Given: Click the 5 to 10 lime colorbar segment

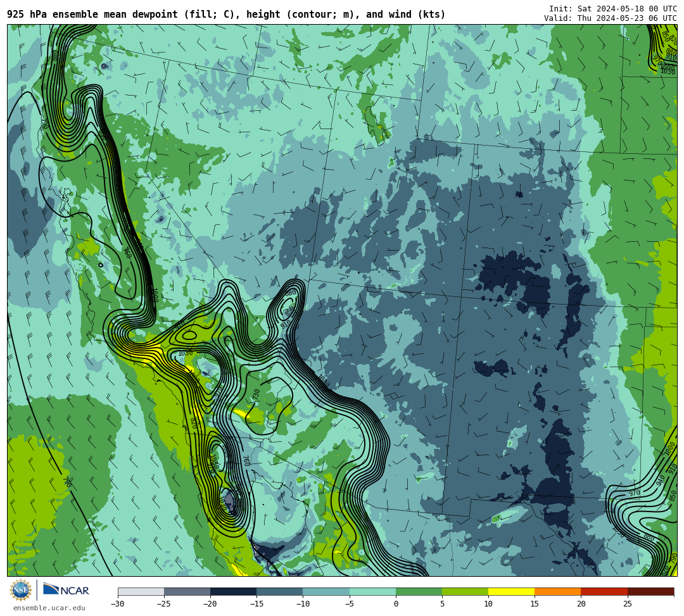Looking at the screenshot, I should point(465,591).
